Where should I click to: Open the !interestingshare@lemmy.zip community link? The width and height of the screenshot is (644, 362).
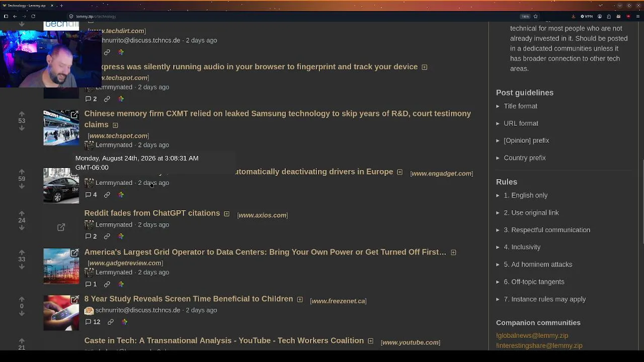[539, 345]
